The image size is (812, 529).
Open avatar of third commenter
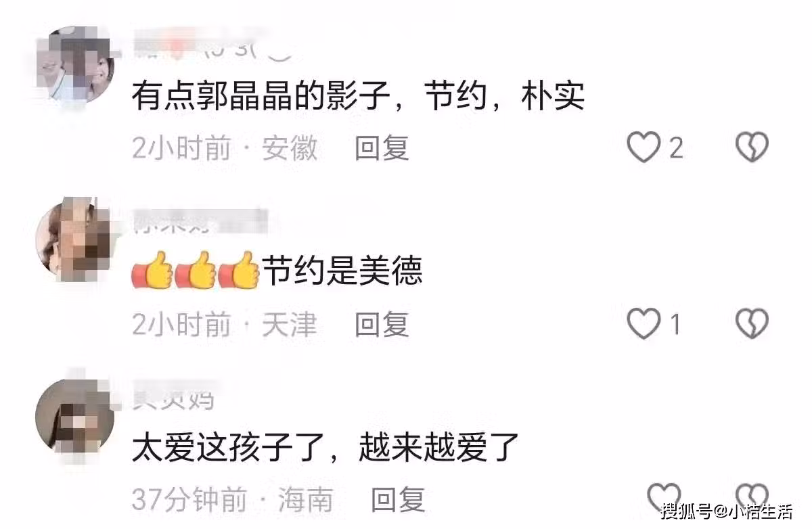pyautogui.click(x=74, y=414)
